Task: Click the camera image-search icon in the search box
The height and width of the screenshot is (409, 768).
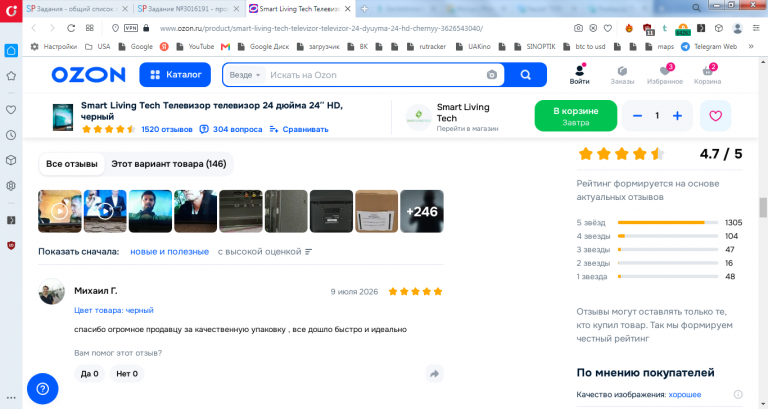Action: pyautogui.click(x=491, y=75)
